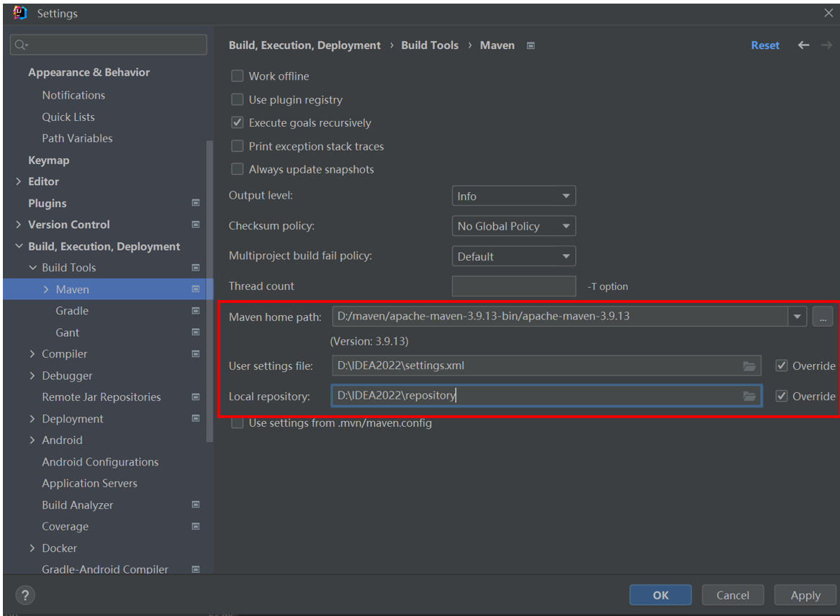Click the project marker icon beside Build Tools

pyautogui.click(x=196, y=267)
